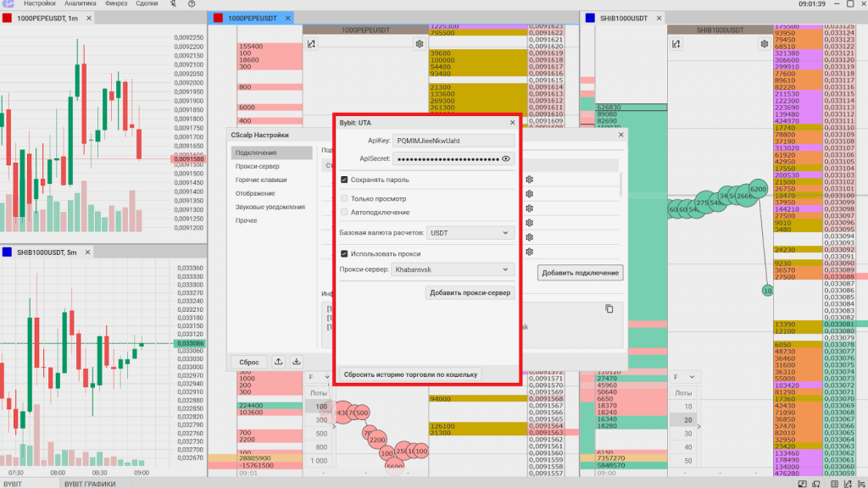Open gear settings in 1000PEPEUSDT order book
This screenshot has width=868, height=488.
[419, 44]
